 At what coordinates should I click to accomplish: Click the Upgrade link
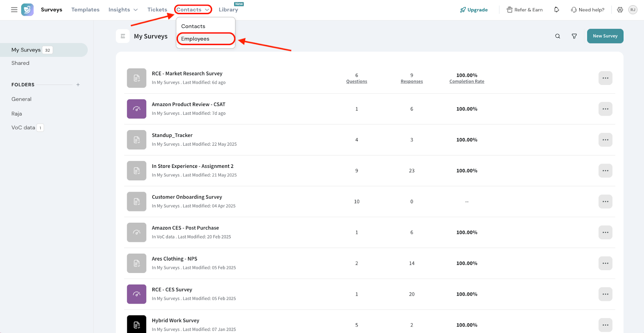pyautogui.click(x=474, y=10)
